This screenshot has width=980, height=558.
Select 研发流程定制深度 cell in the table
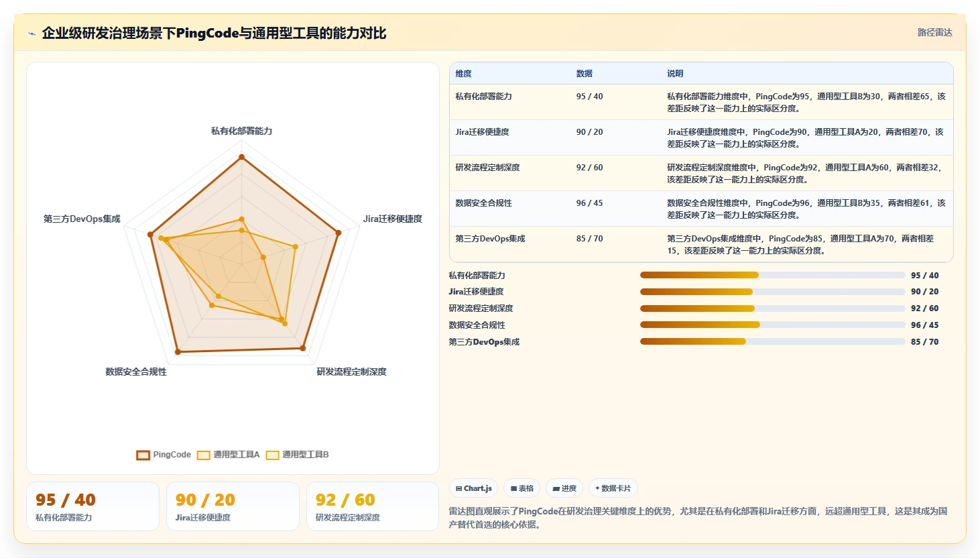click(488, 168)
